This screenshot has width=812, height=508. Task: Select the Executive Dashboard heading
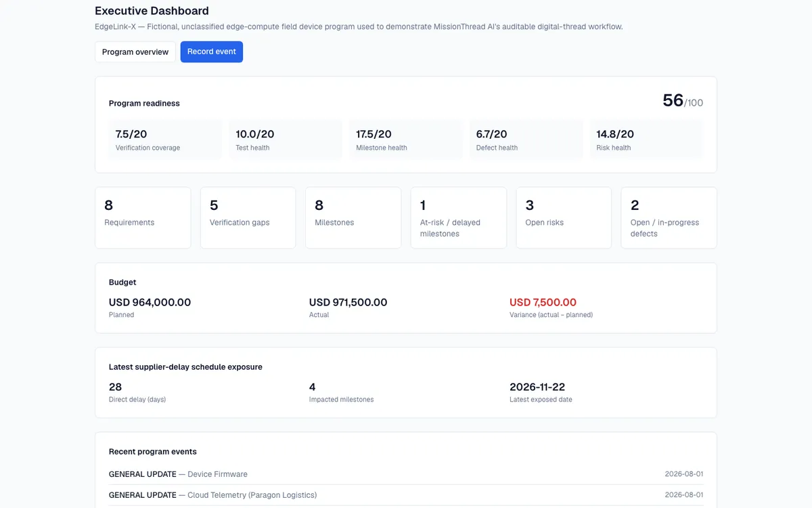click(x=152, y=11)
